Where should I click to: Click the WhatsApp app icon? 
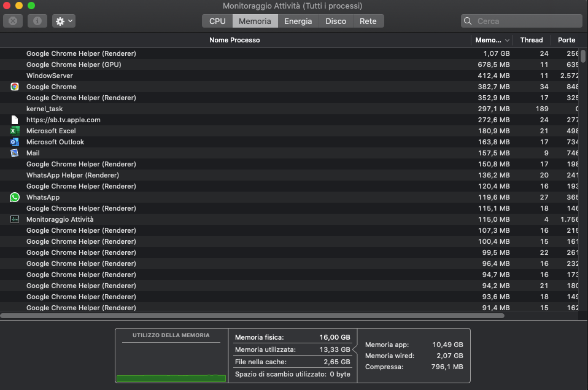(15, 197)
